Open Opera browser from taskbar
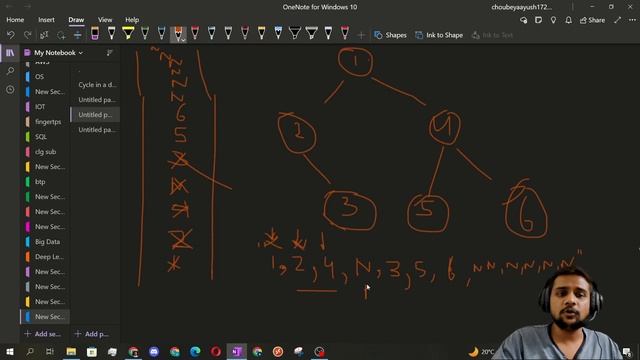Screen dimensions: 640x360 (216, 351)
